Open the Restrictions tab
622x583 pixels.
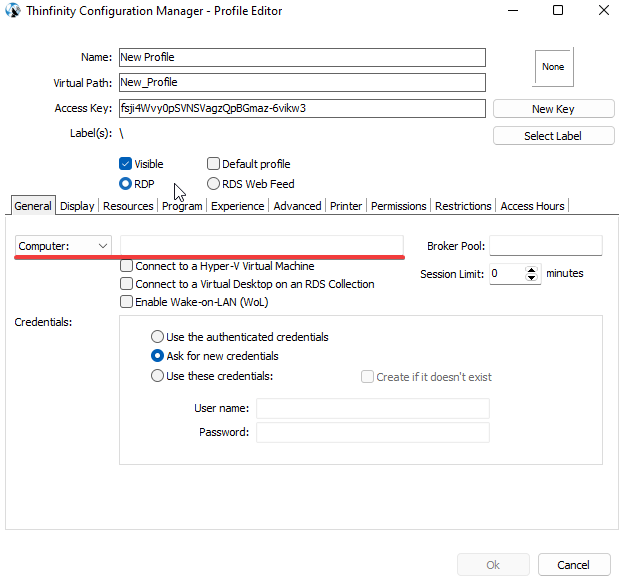point(463,206)
